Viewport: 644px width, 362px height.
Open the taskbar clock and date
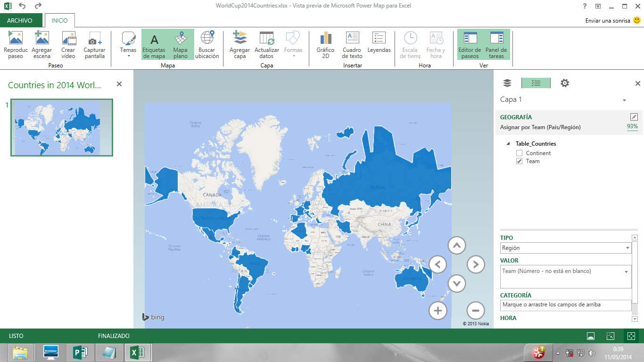pos(618,353)
